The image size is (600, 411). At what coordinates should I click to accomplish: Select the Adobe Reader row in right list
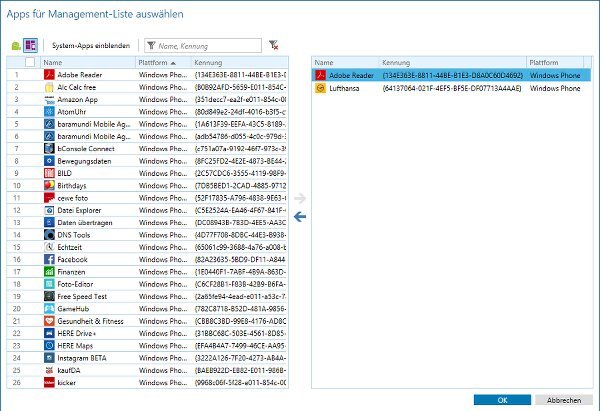click(x=452, y=75)
